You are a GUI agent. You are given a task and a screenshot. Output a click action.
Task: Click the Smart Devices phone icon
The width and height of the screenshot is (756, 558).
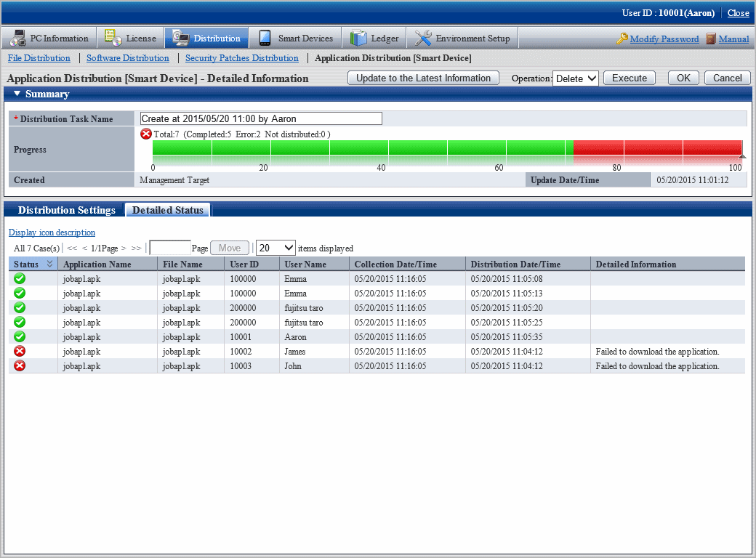(265, 38)
